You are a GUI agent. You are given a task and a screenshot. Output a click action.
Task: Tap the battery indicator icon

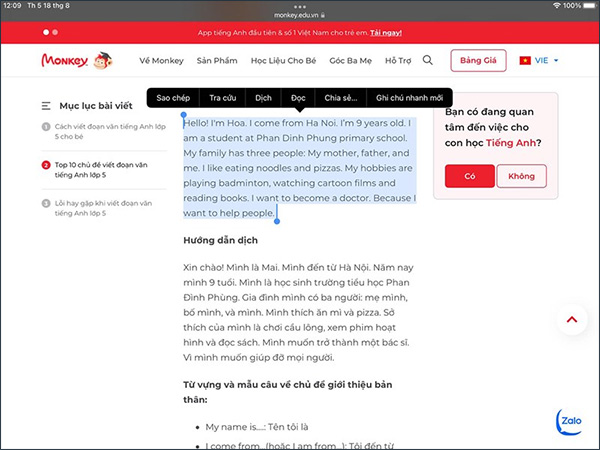point(590,5)
